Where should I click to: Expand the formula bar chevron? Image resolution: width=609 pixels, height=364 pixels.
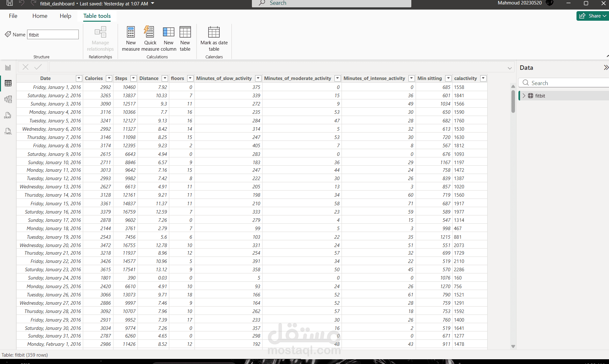(x=510, y=68)
